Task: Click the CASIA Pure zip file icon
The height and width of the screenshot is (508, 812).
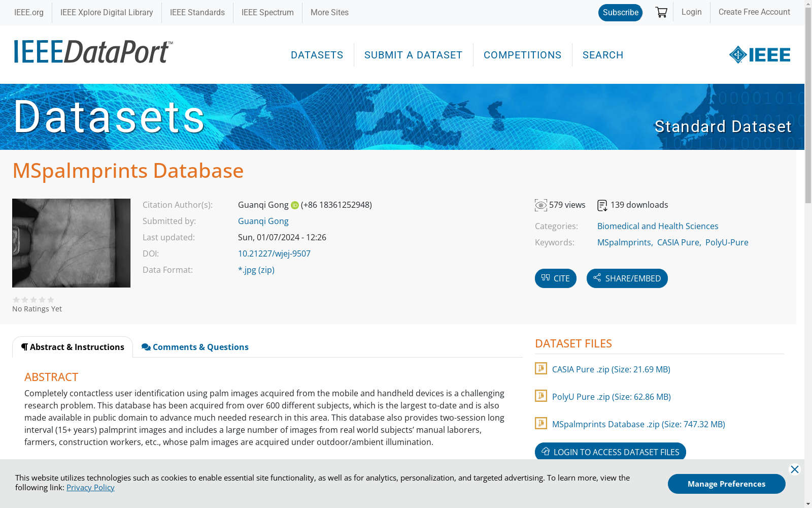Action: [x=541, y=368]
